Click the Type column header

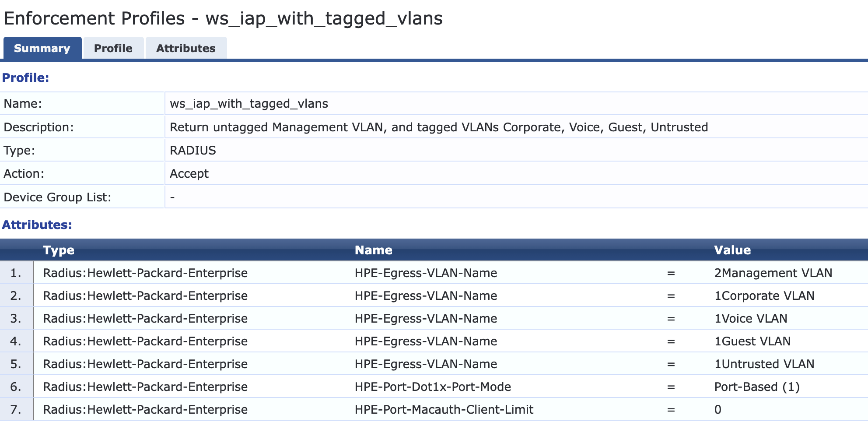tap(59, 250)
